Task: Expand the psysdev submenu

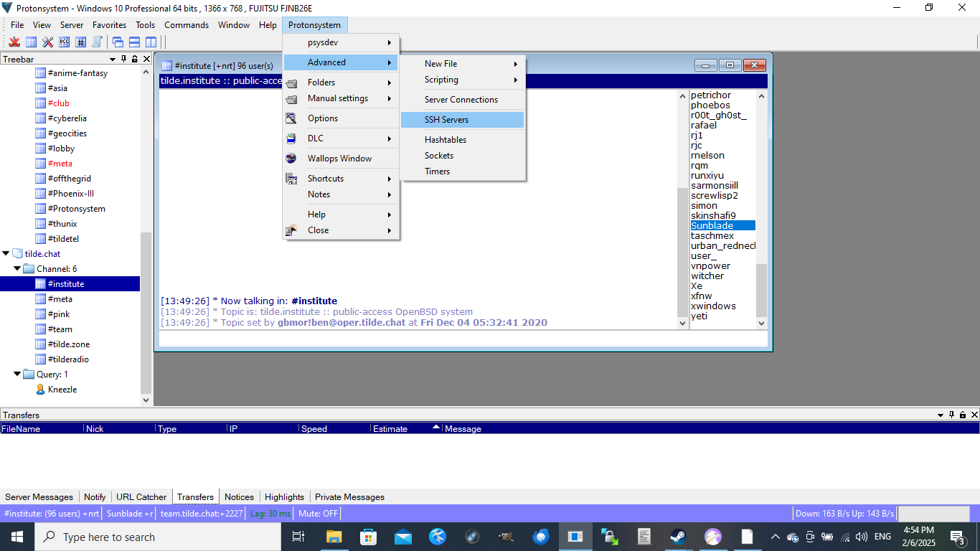Action: click(341, 42)
